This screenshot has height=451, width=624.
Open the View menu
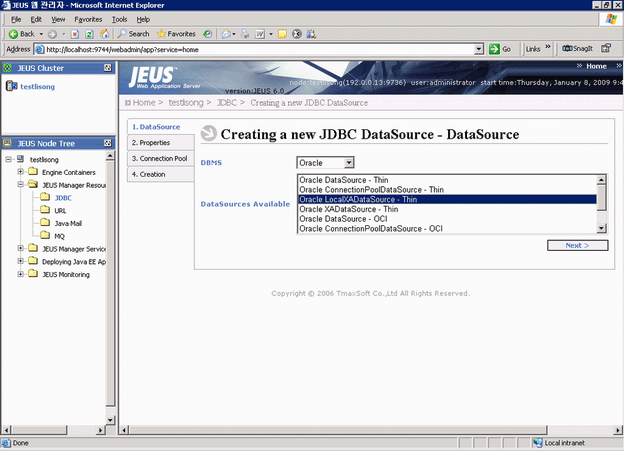tap(58, 19)
